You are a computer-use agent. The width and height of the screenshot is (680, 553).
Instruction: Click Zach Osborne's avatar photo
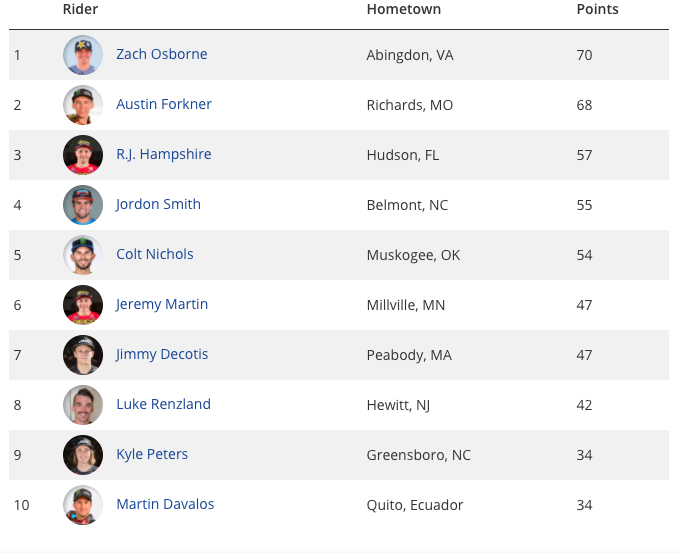point(83,55)
